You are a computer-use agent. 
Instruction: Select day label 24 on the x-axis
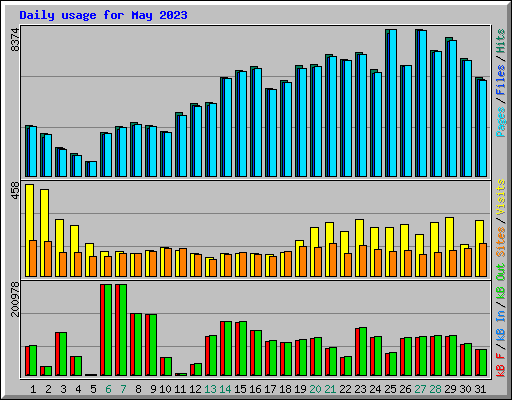point(375,389)
